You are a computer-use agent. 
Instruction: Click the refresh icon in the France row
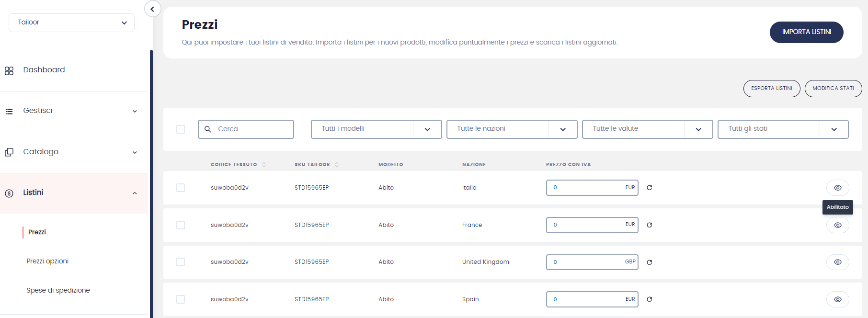[650, 225]
